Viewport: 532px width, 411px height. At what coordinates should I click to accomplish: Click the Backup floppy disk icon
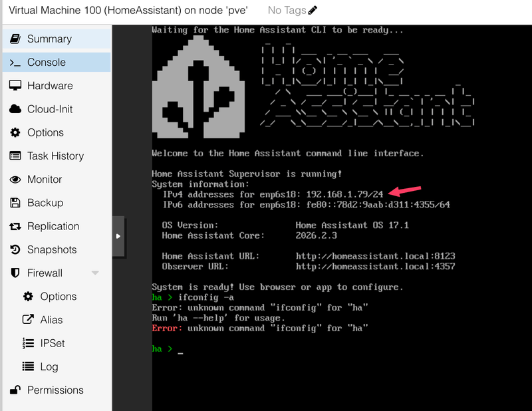click(x=15, y=203)
